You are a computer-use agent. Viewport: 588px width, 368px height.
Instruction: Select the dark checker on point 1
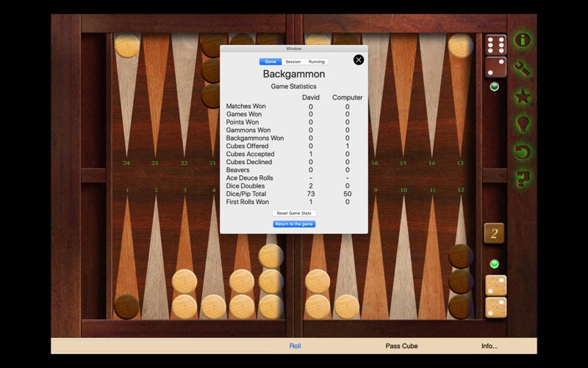pos(126,307)
